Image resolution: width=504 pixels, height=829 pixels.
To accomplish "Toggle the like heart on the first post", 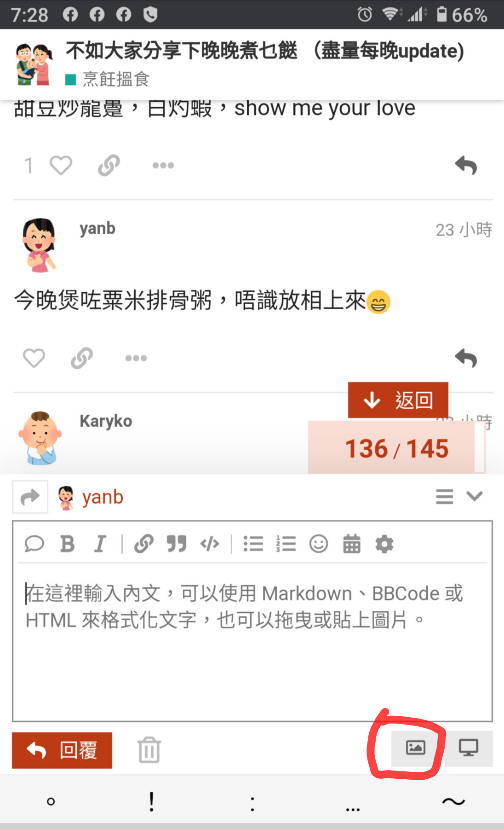I will [x=61, y=165].
